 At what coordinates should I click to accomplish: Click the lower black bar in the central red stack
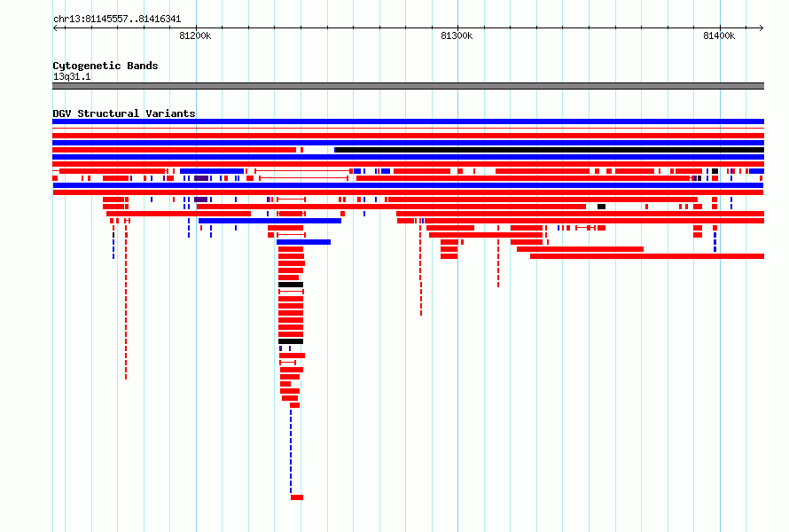click(291, 341)
